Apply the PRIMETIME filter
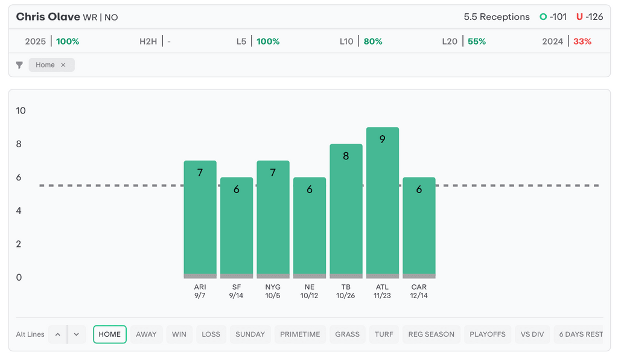The image size is (618, 364). 300,334
